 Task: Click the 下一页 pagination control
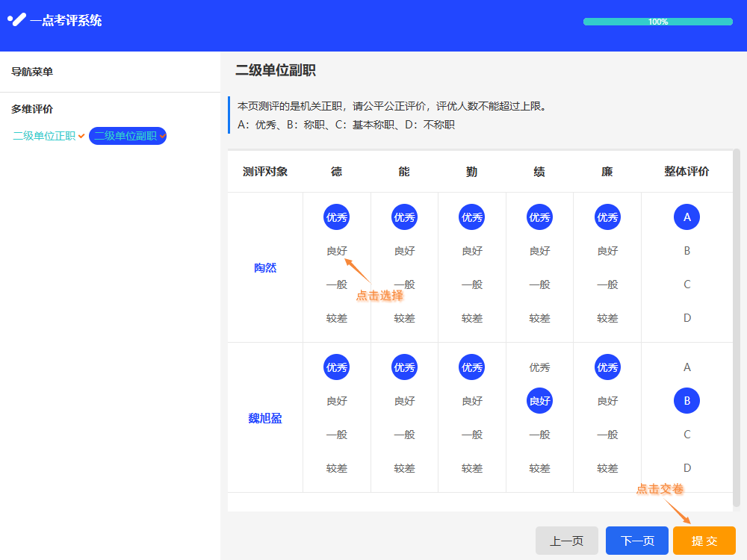(x=635, y=540)
